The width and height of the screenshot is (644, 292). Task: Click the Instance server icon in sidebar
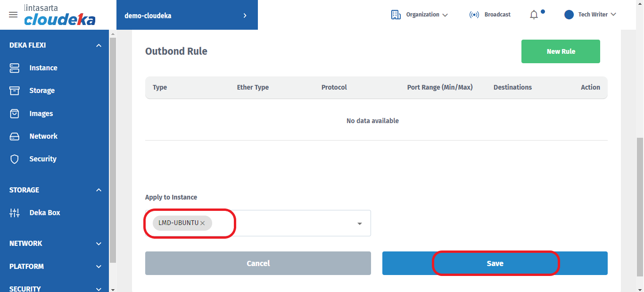coord(15,68)
